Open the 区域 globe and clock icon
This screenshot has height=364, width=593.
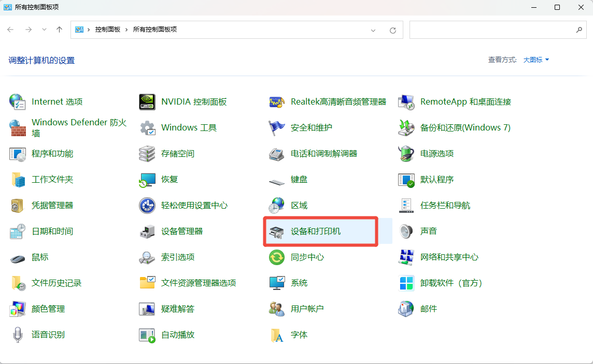pos(277,206)
